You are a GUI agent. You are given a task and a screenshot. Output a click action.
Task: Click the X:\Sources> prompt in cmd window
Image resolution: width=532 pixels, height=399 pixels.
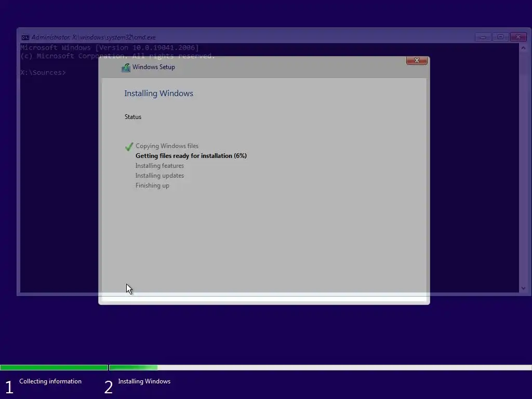(x=43, y=73)
